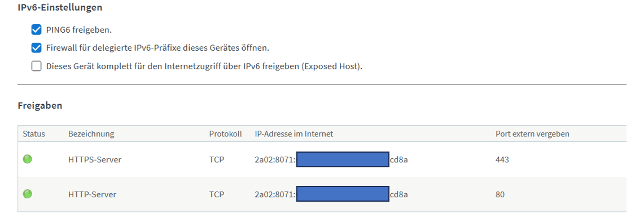The image size is (644, 218).
Task: Click the IP-Adresse im Internet column header
Action: point(293,134)
